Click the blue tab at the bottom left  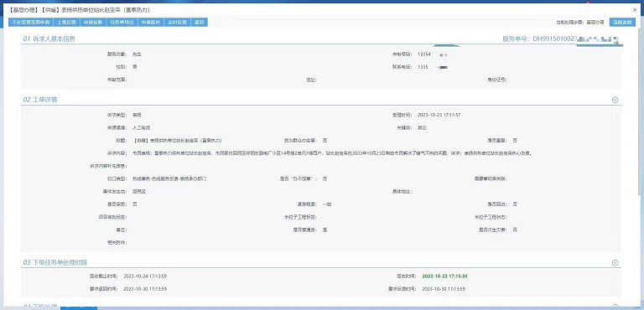[x=79, y=307]
